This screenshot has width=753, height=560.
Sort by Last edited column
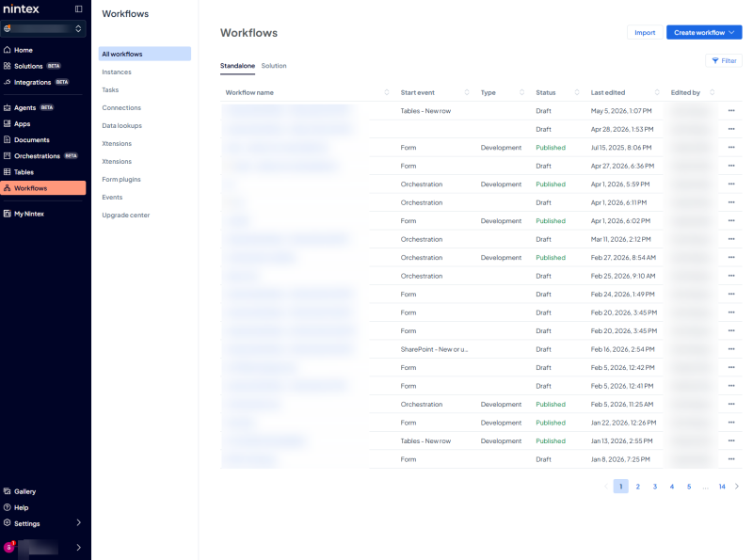point(657,92)
